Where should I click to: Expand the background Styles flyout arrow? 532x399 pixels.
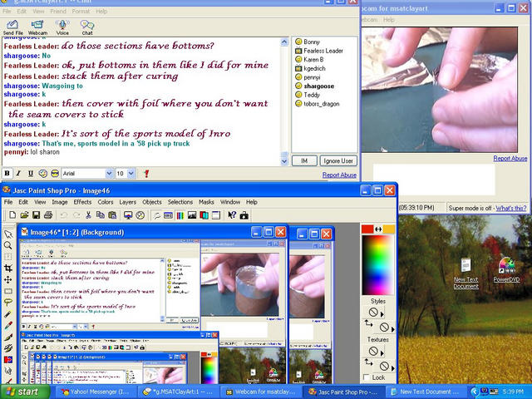[x=393, y=329]
